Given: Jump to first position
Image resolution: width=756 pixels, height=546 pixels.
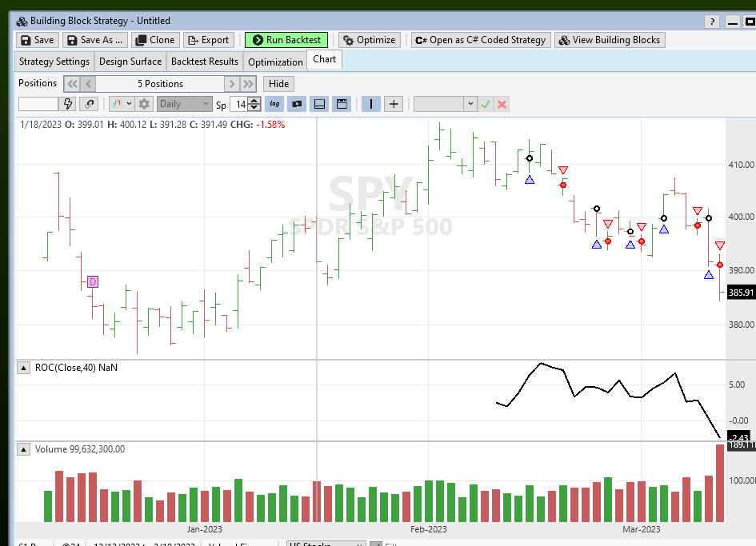Looking at the screenshot, I should 72,84.
